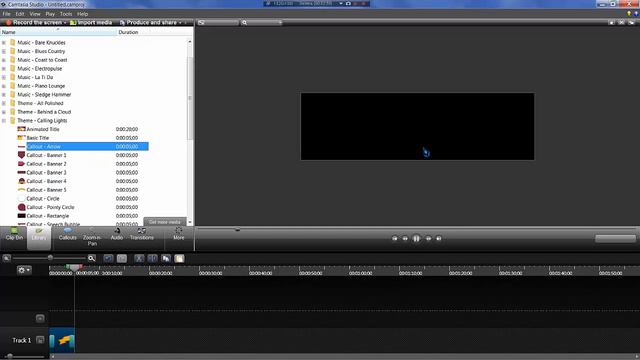Open the View menu
Screen dimensions: 640x360
click(35, 14)
